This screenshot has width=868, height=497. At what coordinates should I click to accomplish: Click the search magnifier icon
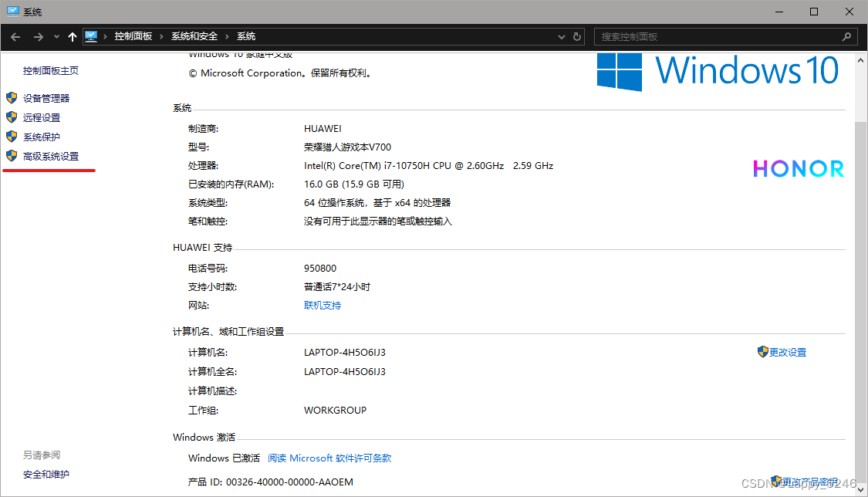coord(846,36)
